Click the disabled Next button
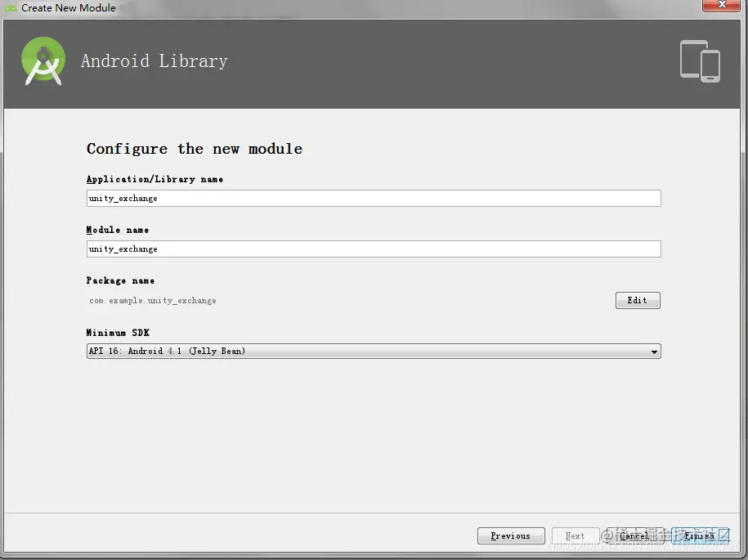This screenshot has width=748, height=560. tap(576, 535)
